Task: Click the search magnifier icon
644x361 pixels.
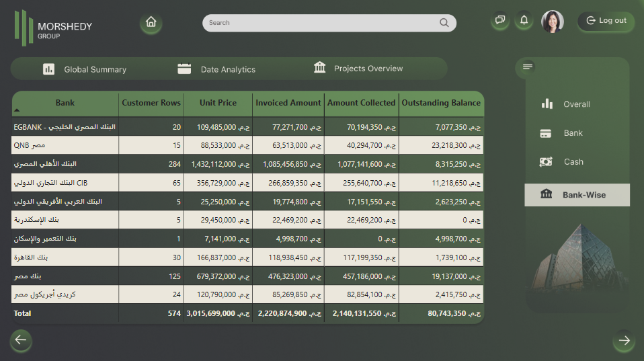Action: pos(444,23)
